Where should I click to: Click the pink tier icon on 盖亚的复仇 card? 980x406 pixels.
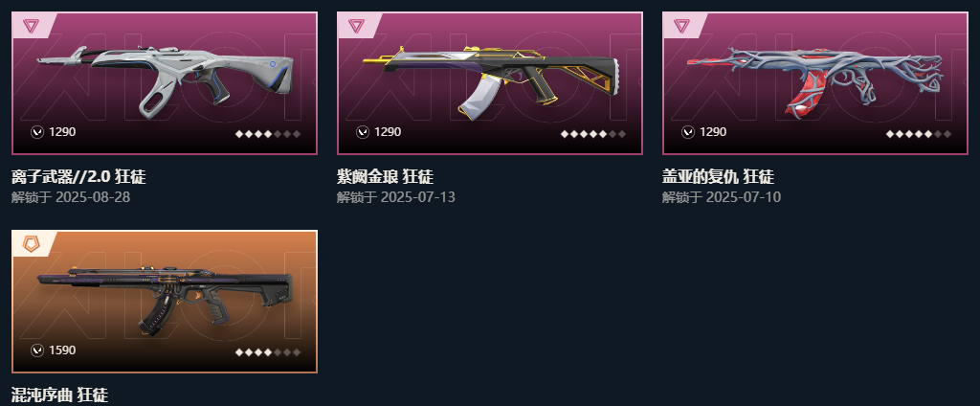pos(681,26)
